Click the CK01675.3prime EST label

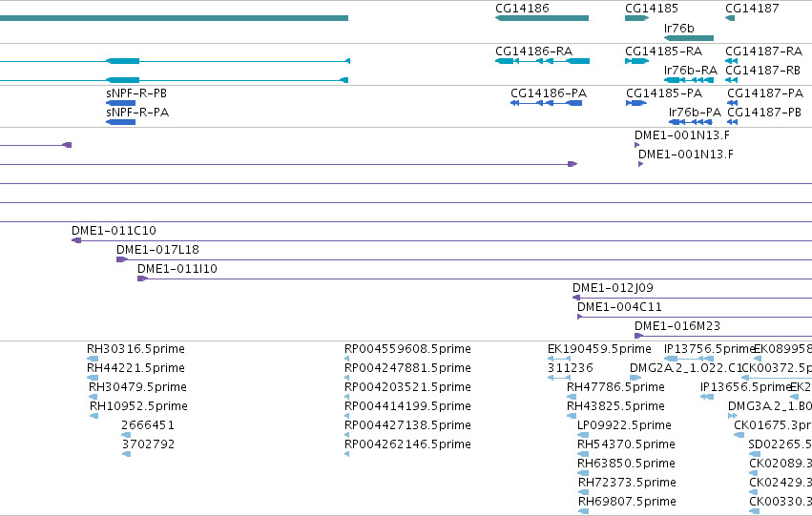(x=773, y=425)
